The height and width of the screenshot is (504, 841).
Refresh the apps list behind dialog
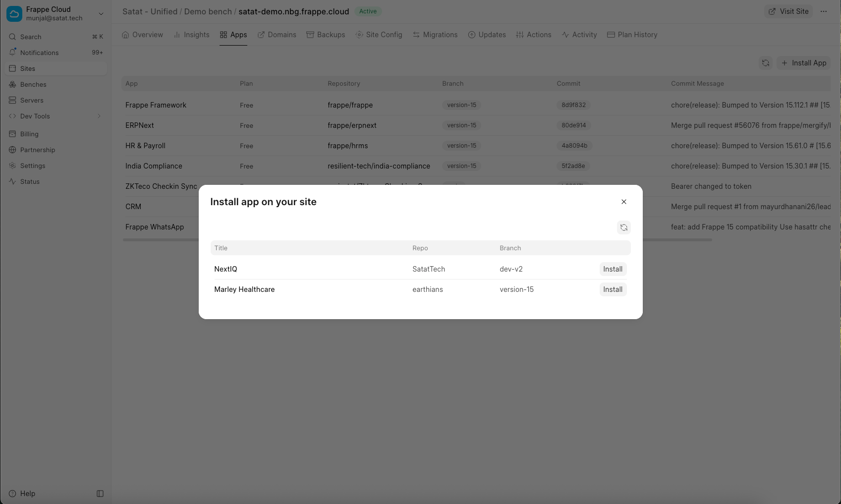pos(766,63)
